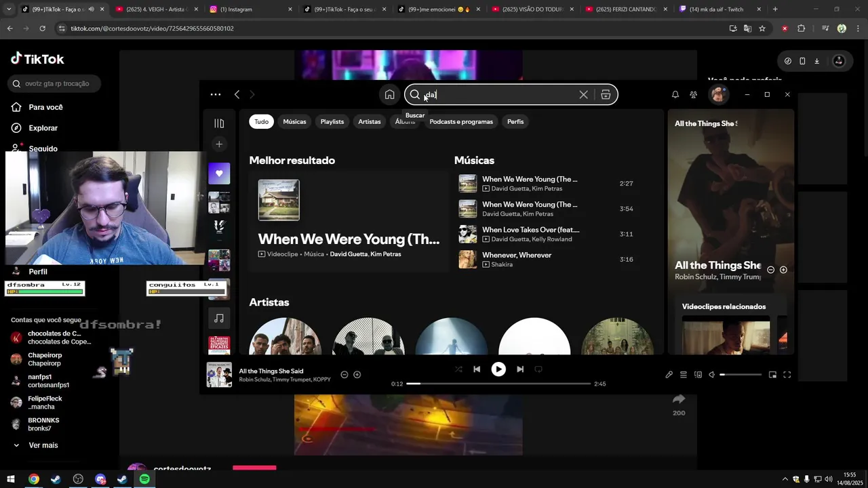Open All the Things She Said title in player
The width and height of the screenshot is (868, 488).
coord(271,371)
